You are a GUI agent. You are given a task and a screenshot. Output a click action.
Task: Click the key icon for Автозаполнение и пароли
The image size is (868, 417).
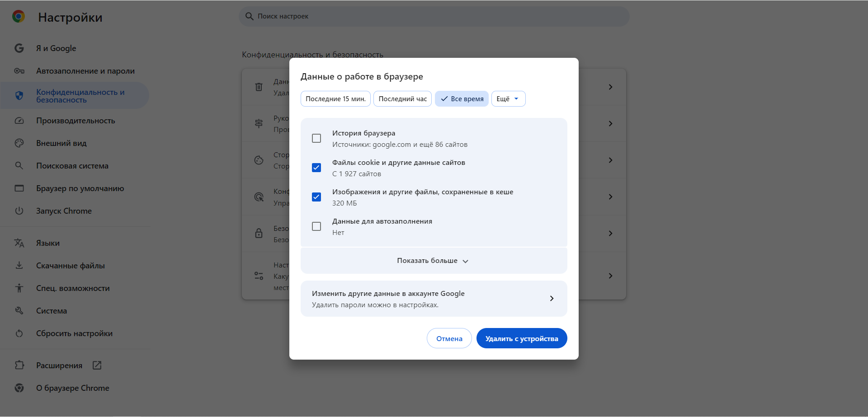point(19,71)
